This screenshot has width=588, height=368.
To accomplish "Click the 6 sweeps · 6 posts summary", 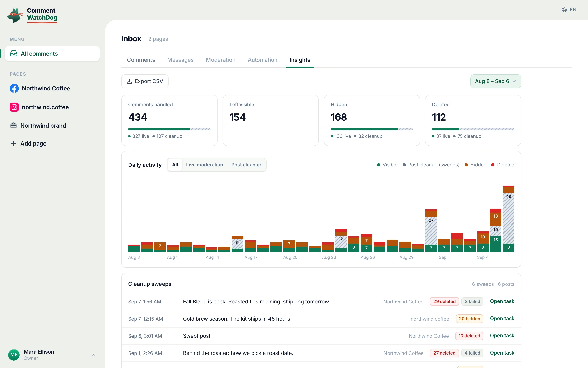I will coord(493,284).
